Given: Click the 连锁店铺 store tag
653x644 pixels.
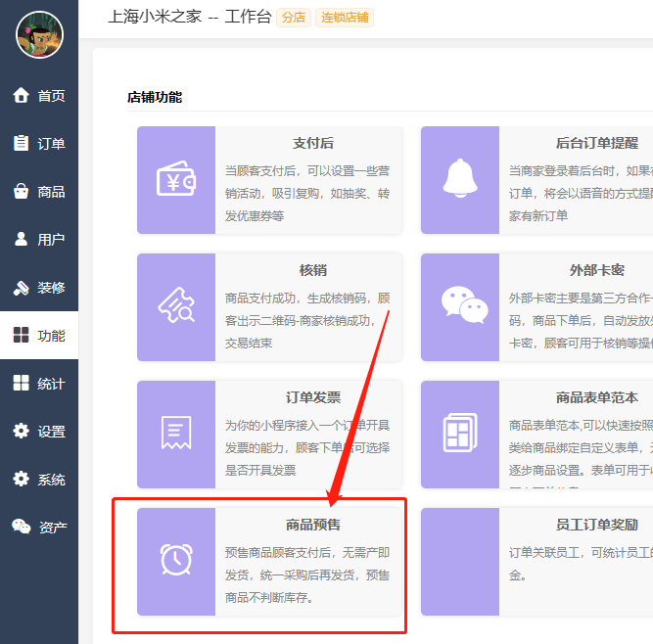Looking at the screenshot, I should coord(344,18).
